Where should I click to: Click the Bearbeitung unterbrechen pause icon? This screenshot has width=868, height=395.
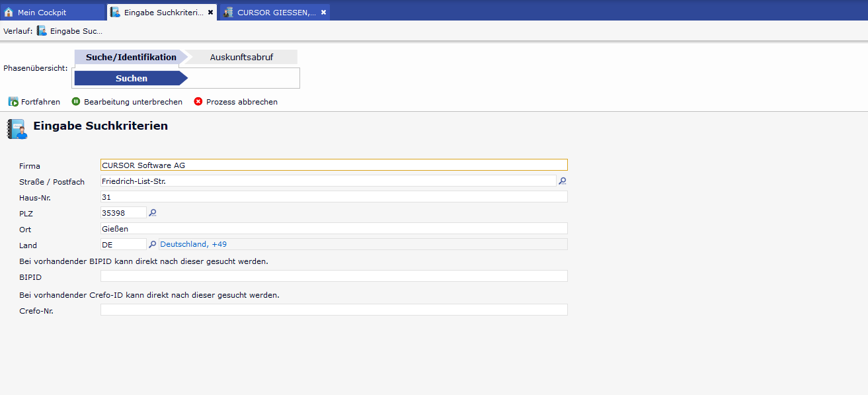pos(76,102)
